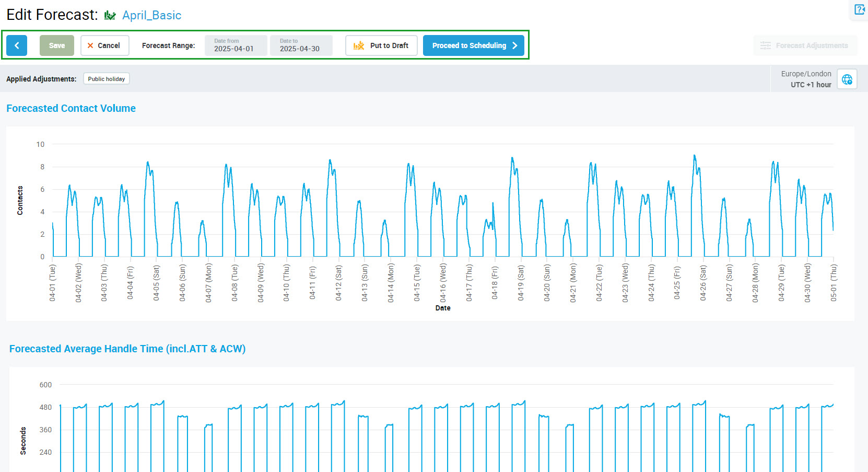The height and width of the screenshot is (472, 868).
Task: Click the 05-01 (Thu) date axis label
Action: [x=834, y=282]
